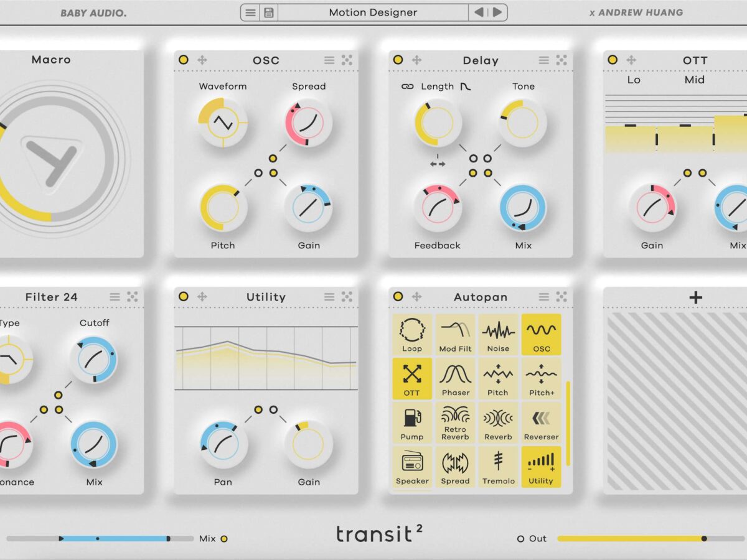
Task: Toggle the Delay Length link icon
Action: click(408, 86)
